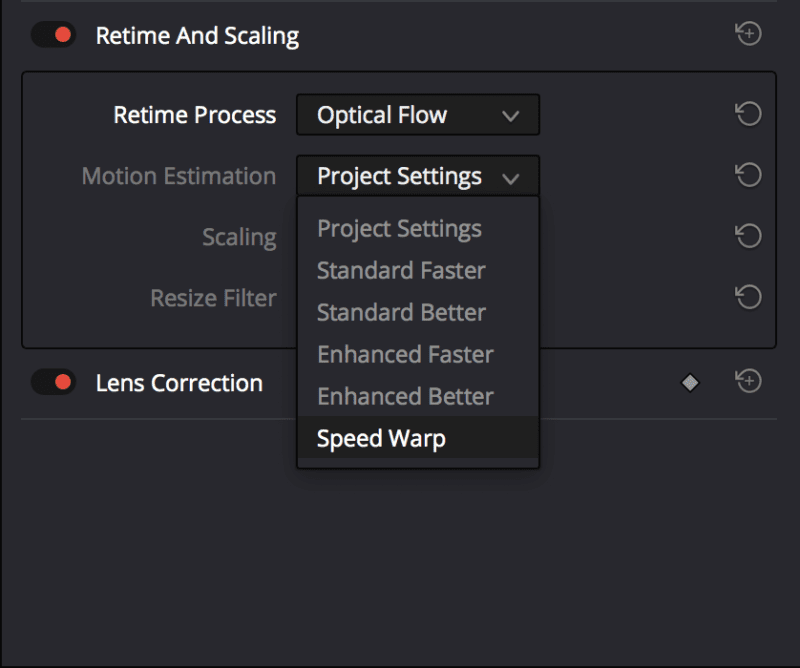Select Speed Warp motion estimation
Viewport: 800px width, 668px height.
point(381,438)
